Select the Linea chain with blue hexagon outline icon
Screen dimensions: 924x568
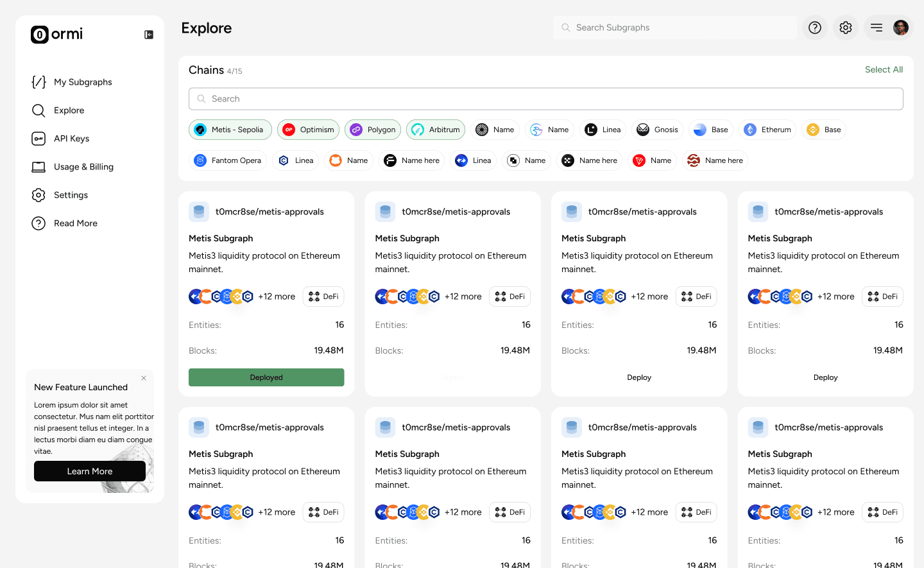tap(295, 160)
